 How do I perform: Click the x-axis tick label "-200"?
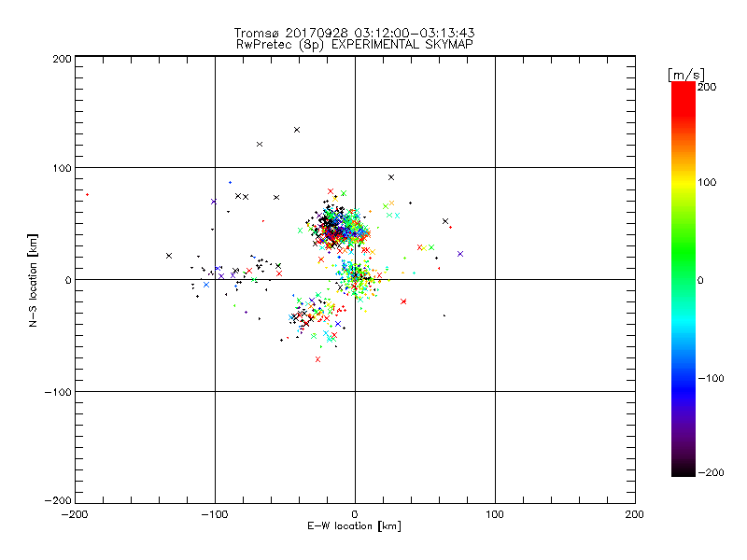(x=75, y=514)
